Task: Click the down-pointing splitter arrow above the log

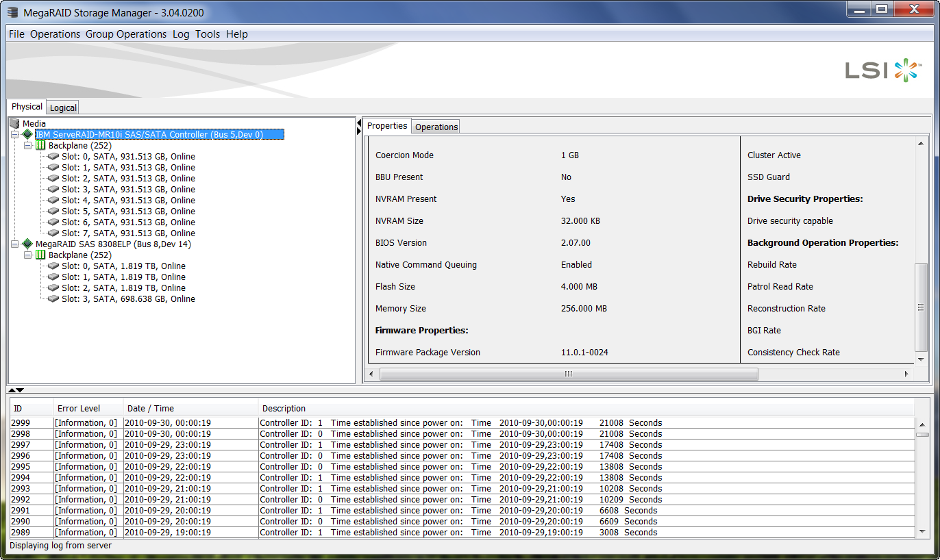Action: [20, 390]
